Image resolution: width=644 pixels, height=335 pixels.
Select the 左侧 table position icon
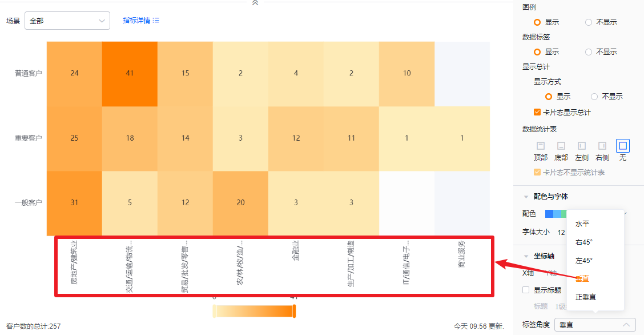tap(581, 146)
